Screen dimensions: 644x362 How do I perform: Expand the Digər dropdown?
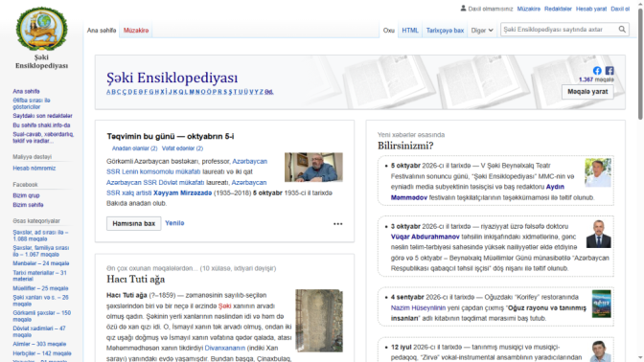(x=482, y=31)
